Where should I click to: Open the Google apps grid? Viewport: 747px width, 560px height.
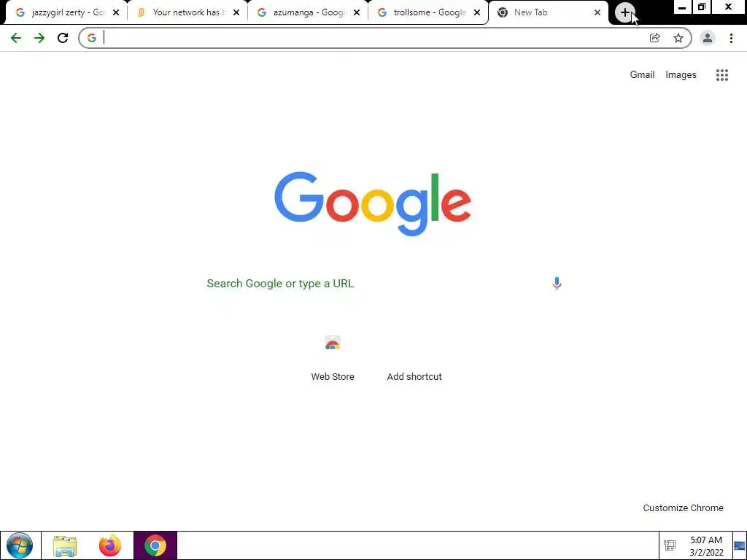pyautogui.click(x=722, y=75)
